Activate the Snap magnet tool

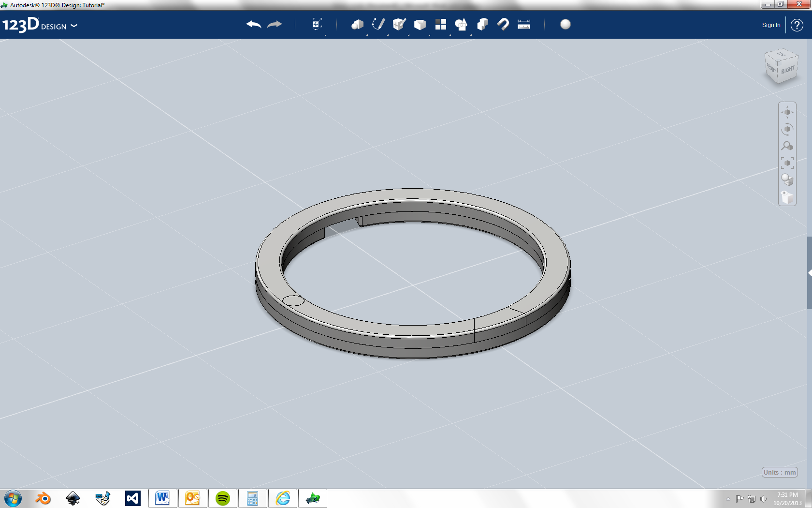tap(503, 24)
